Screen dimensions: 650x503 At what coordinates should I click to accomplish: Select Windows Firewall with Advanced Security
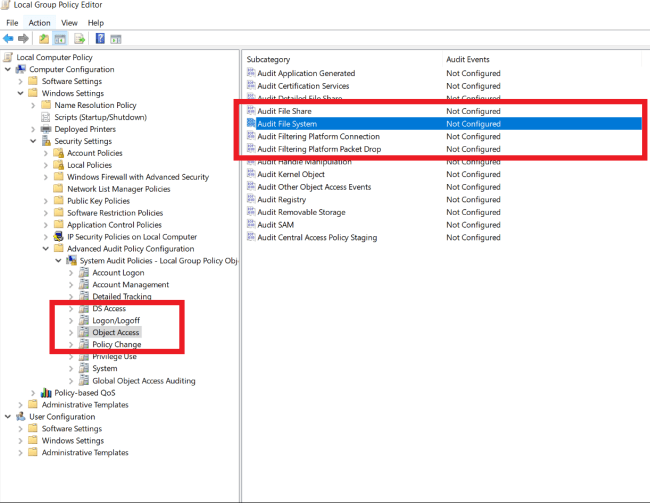(138, 177)
